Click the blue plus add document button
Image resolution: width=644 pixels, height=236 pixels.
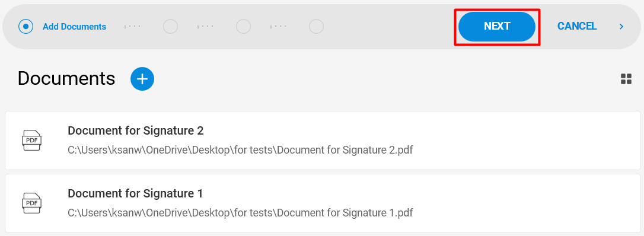[x=142, y=79]
